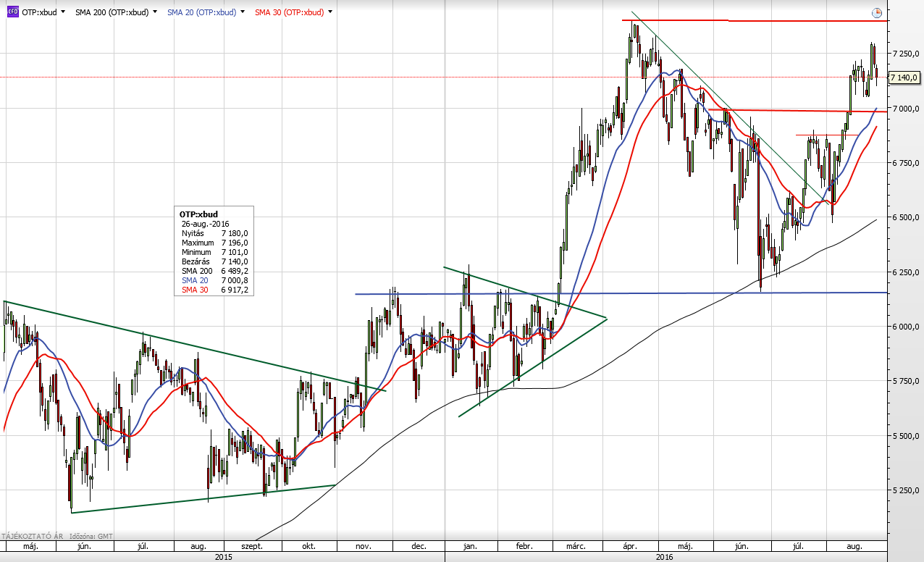Click the 26-aug.-2016 date in data box

tap(206, 224)
